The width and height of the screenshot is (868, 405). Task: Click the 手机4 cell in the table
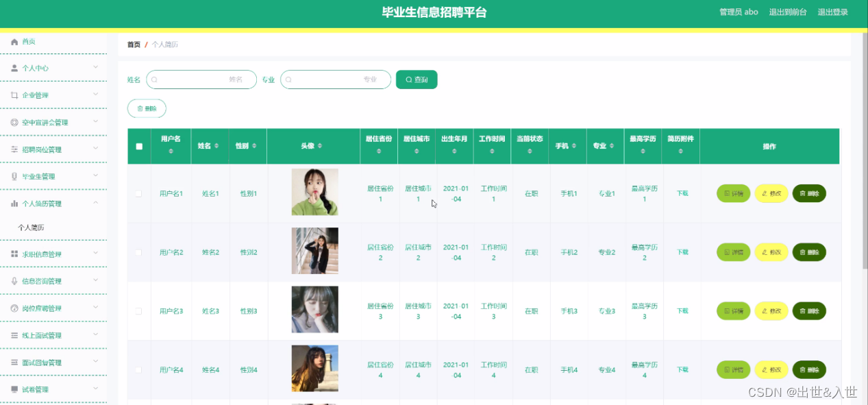569,370
